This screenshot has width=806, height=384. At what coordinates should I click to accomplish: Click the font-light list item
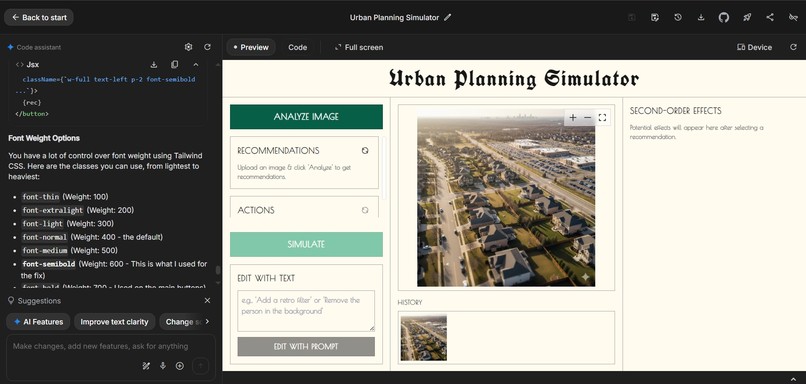tap(68, 224)
